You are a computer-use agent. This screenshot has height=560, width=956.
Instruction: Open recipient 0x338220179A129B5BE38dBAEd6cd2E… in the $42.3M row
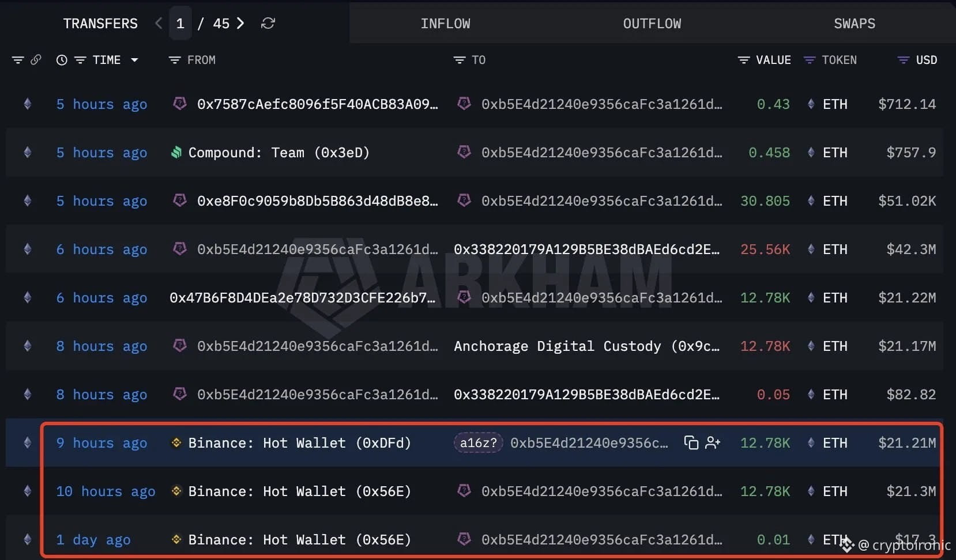[587, 249]
